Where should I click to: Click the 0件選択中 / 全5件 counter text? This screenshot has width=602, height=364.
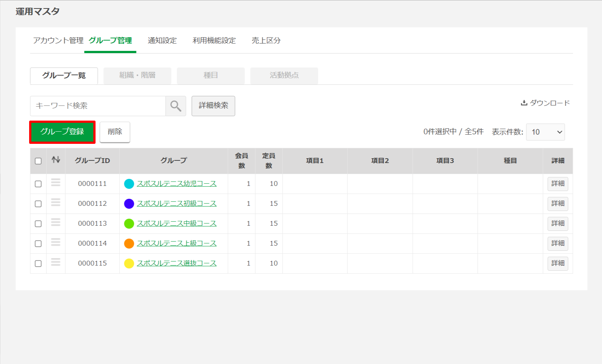tap(453, 132)
